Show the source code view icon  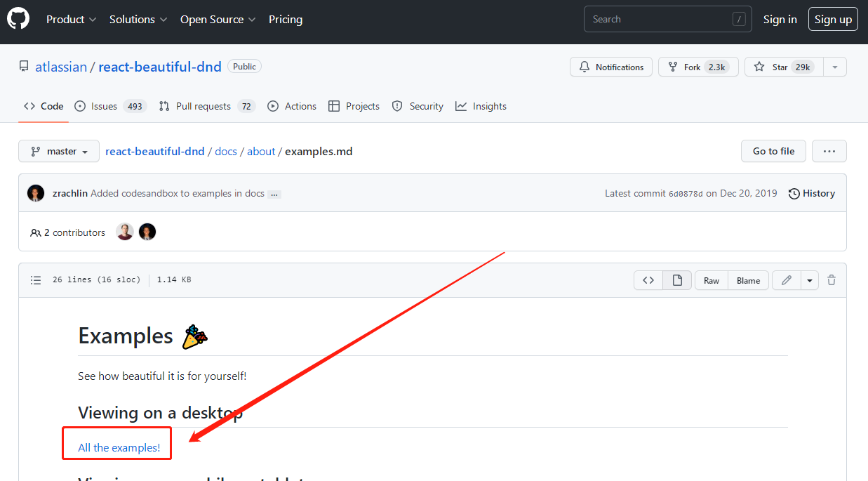pos(648,280)
